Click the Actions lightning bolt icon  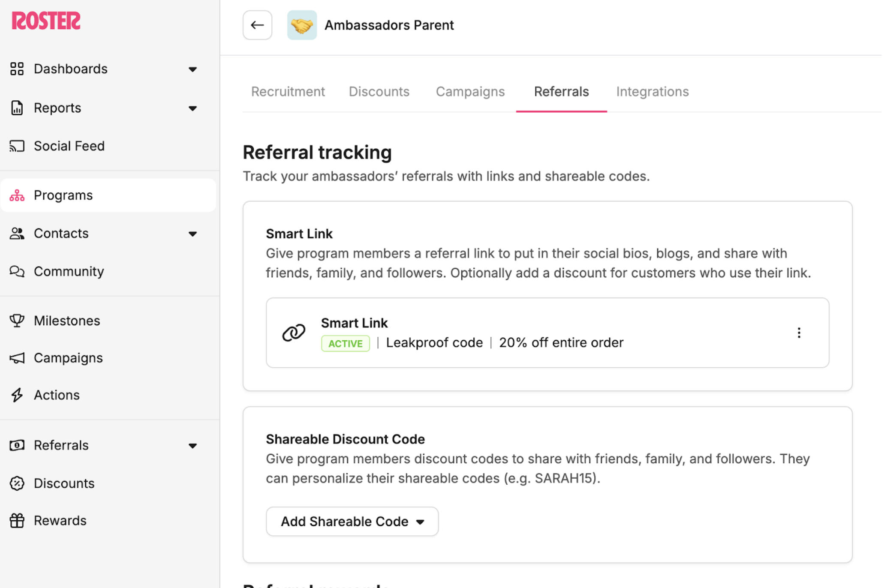click(x=17, y=395)
